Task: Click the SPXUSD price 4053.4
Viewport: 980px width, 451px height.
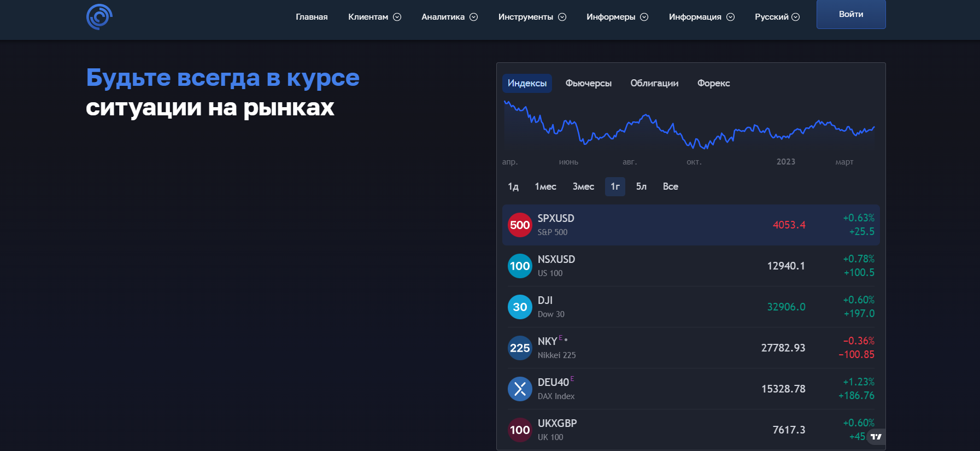Action: point(789,225)
